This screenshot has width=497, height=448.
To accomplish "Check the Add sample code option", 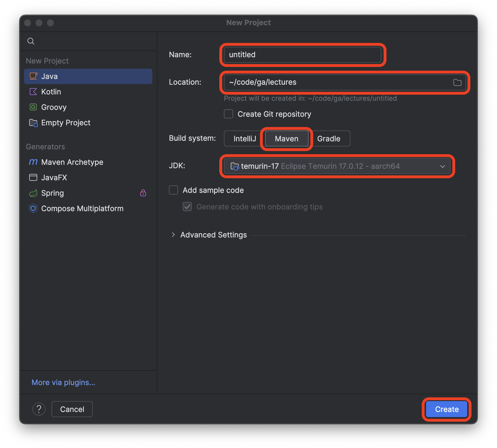I will pos(173,190).
